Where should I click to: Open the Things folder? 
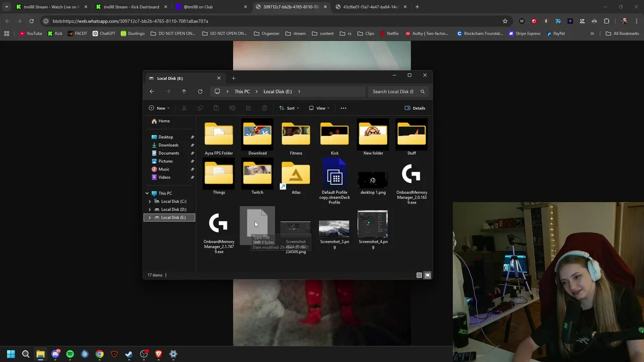(219, 177)
